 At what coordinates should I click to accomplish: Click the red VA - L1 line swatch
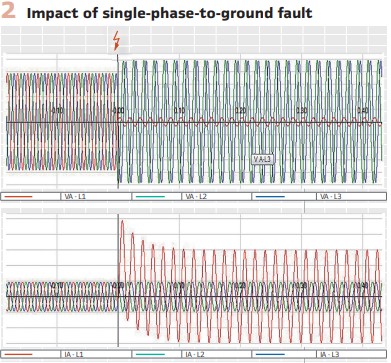[x=18, y=197]
